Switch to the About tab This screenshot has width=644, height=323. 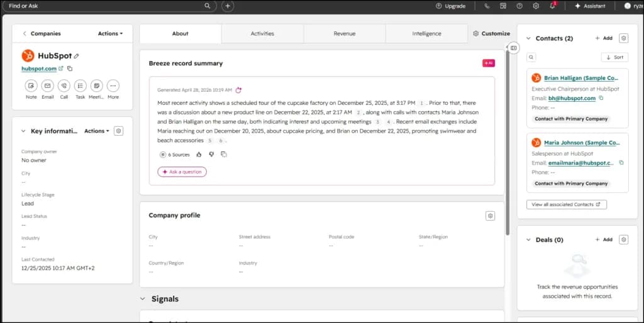(x=180, y=34)
